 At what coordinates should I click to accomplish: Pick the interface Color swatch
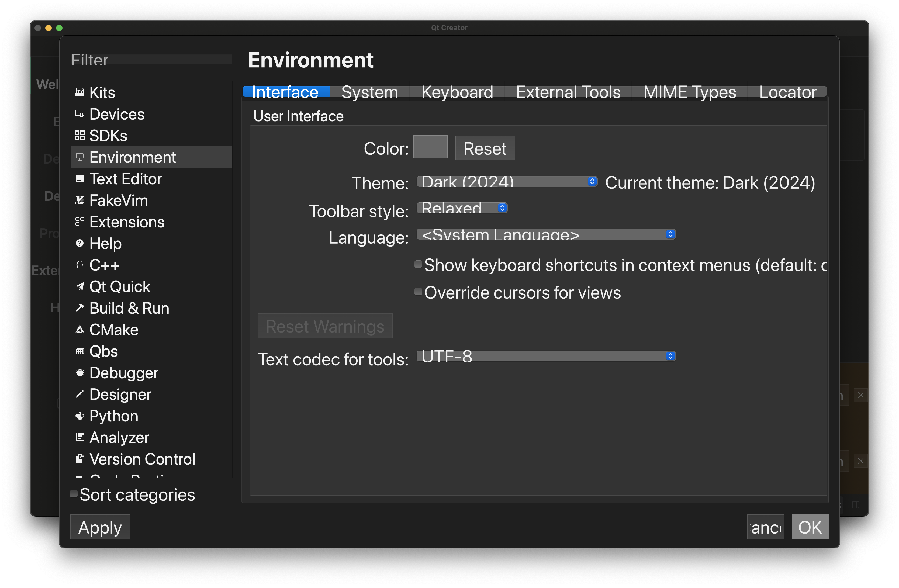coord(430,147)
